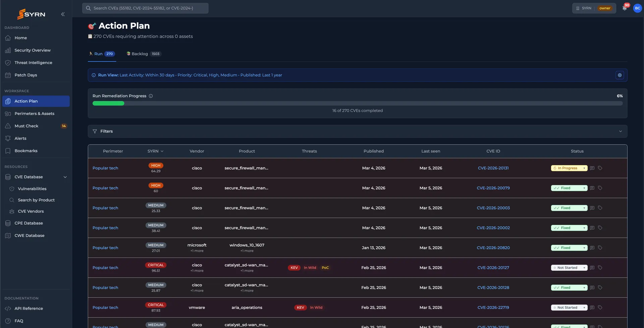Click the HIGH 64.29 score badge

coord(156,166)
